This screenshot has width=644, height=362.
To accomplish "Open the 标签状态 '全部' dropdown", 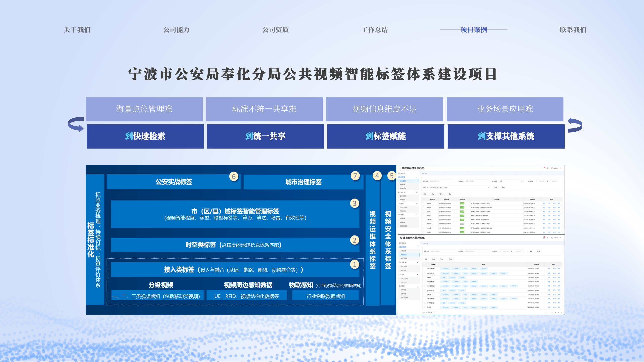I will click(511, 181).
